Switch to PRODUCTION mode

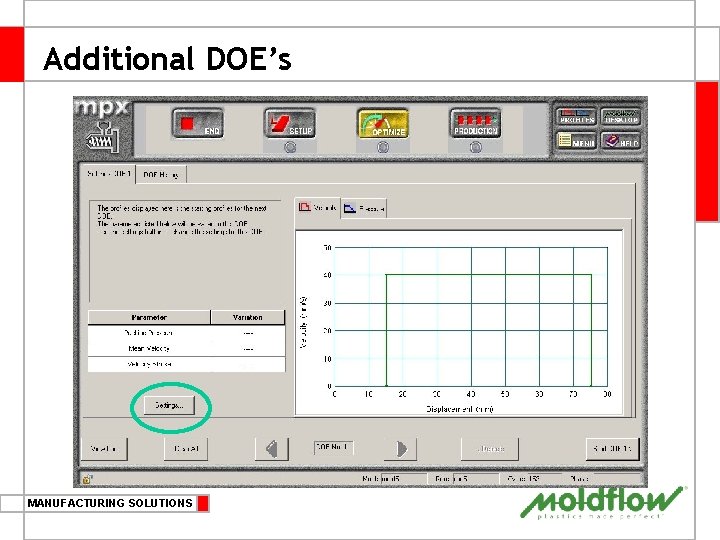(x=476, y=123)
